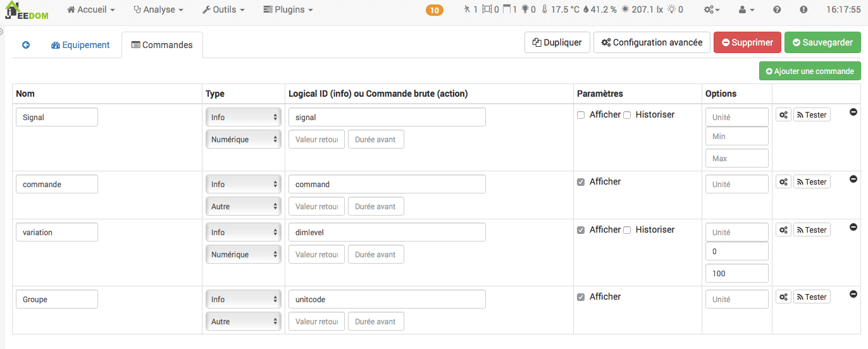Toggle Historiser checkbox on variation row
The width and height of the screenshot is (868, 349).
[627, 230]
